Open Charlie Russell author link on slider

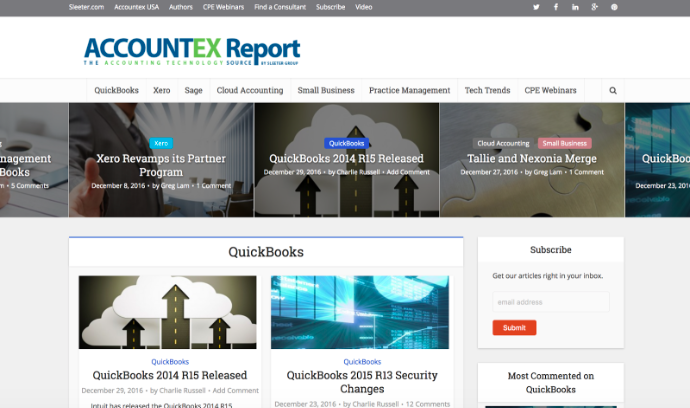358,172
